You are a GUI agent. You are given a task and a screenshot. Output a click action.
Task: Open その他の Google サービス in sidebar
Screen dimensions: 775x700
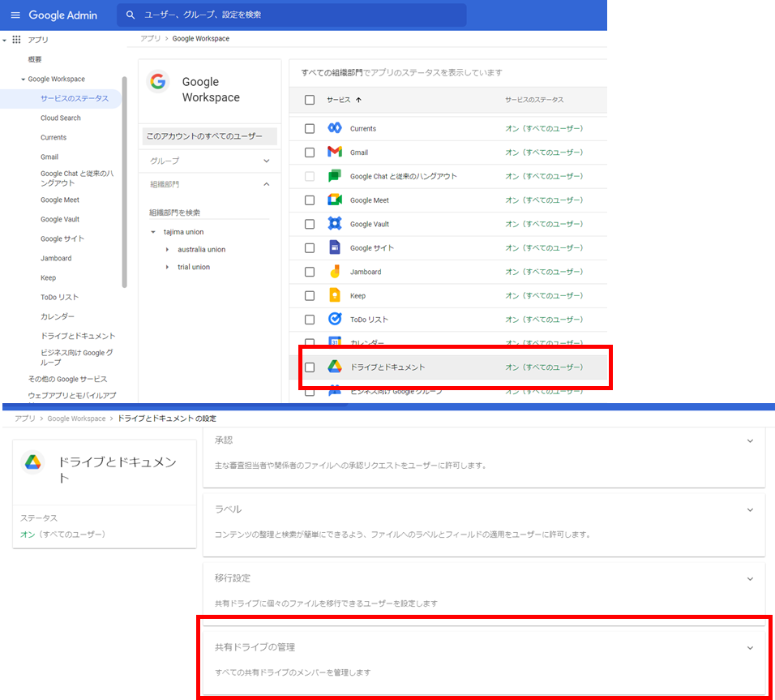(67, 379)
